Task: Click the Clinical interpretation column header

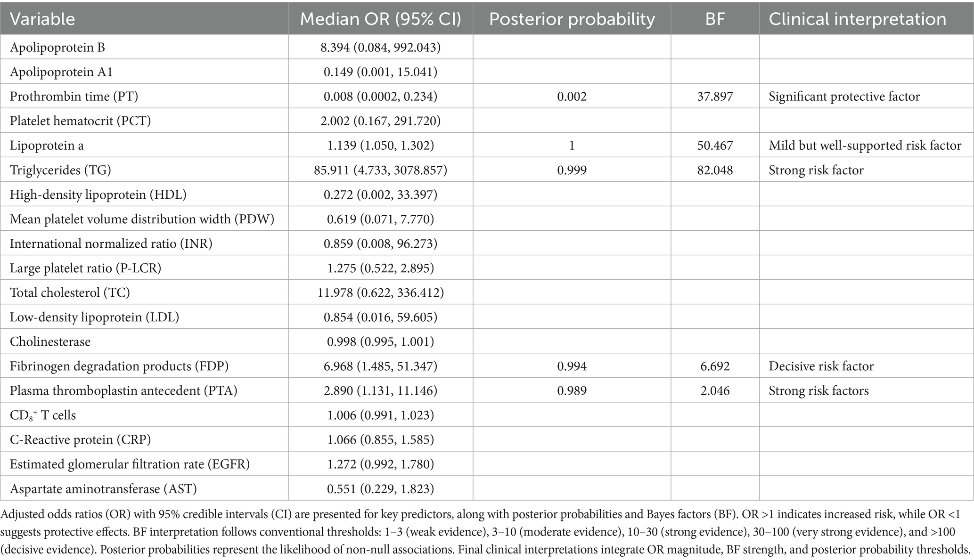Action: (x=857, y=19)
